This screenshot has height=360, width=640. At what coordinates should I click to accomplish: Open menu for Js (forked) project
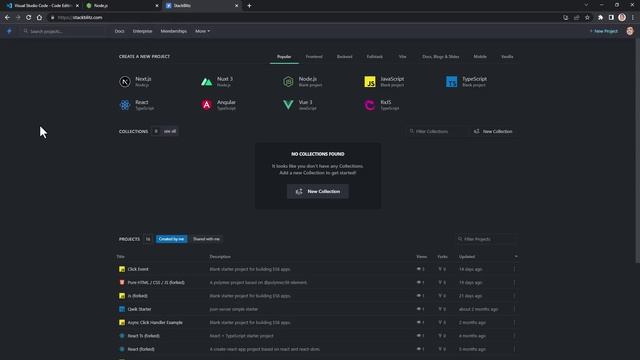(x=514, y=296)
